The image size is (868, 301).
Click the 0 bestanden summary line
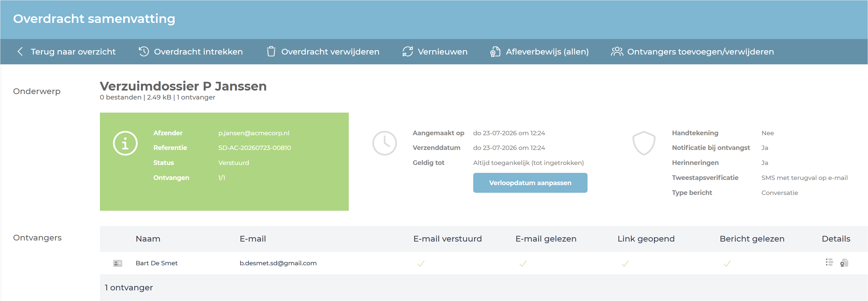click(157, 97)
